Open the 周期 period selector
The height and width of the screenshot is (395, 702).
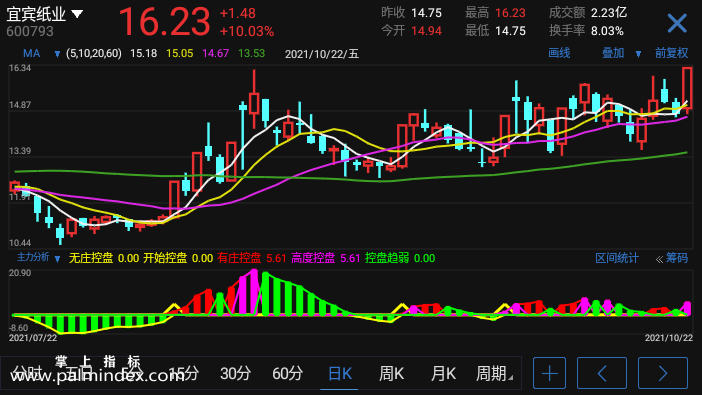point(494,373)
